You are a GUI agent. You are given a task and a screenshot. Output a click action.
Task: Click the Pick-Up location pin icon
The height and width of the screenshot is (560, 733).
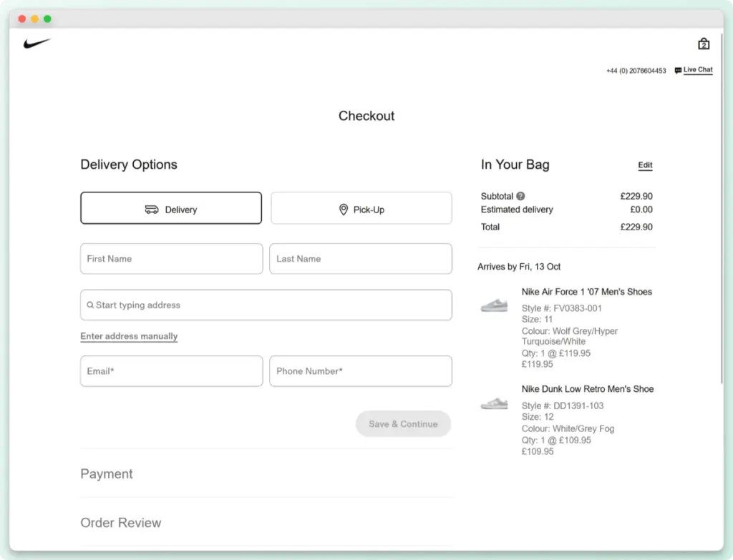pyautogui.click(x=344, y=209)
